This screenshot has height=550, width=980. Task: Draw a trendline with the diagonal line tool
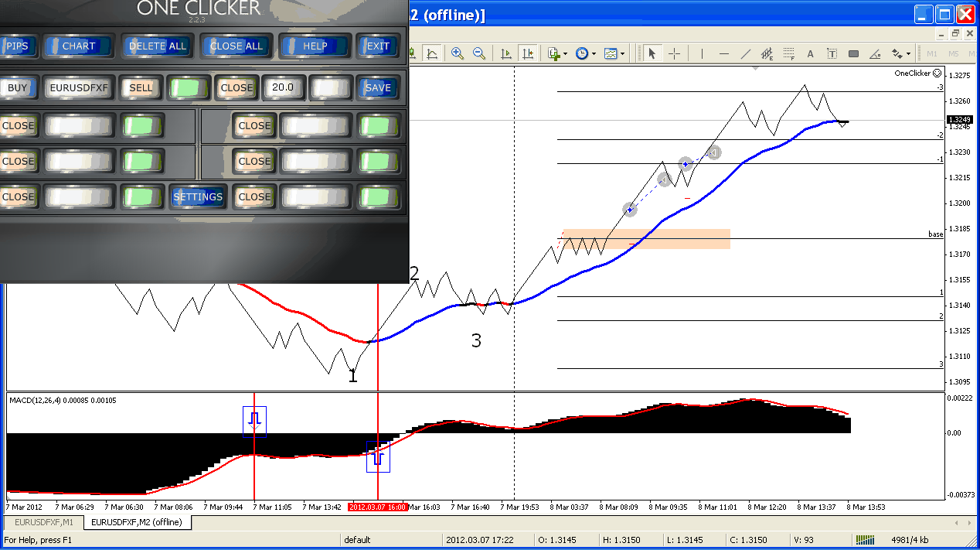745,53
